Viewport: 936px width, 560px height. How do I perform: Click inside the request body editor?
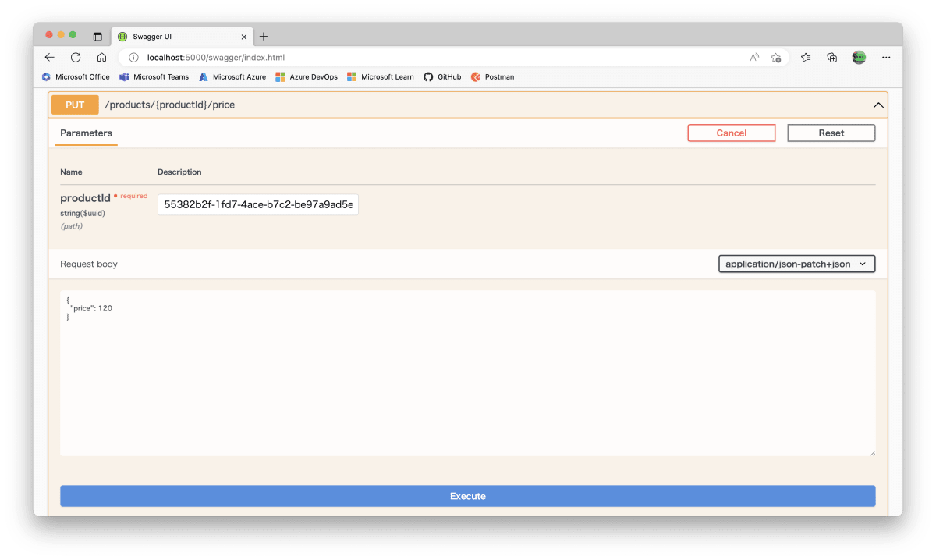tap(467, 373)
